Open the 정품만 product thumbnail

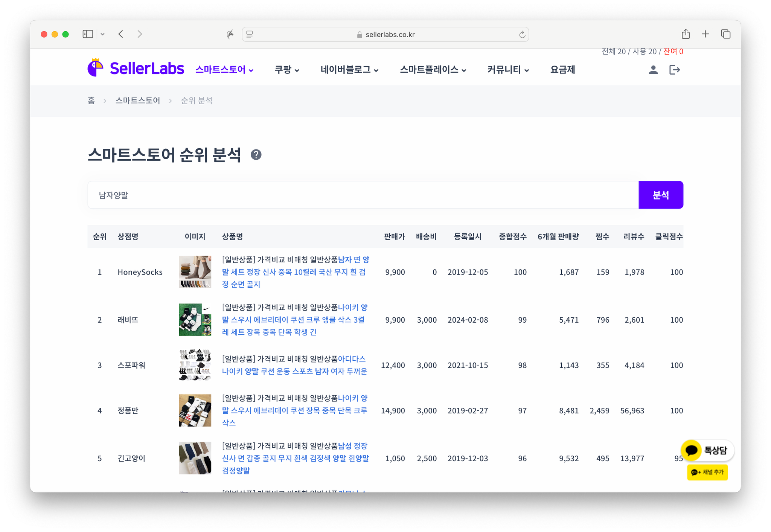click(x=195, y=410)
